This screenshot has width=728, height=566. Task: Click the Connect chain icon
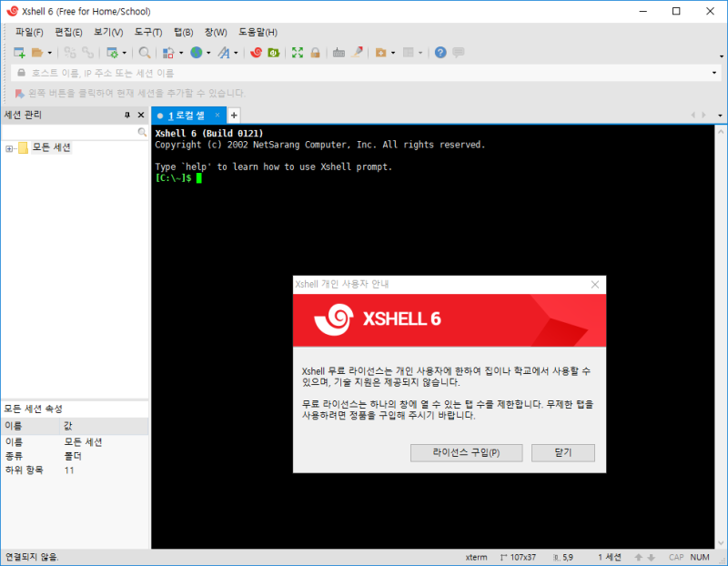(70, 53)
